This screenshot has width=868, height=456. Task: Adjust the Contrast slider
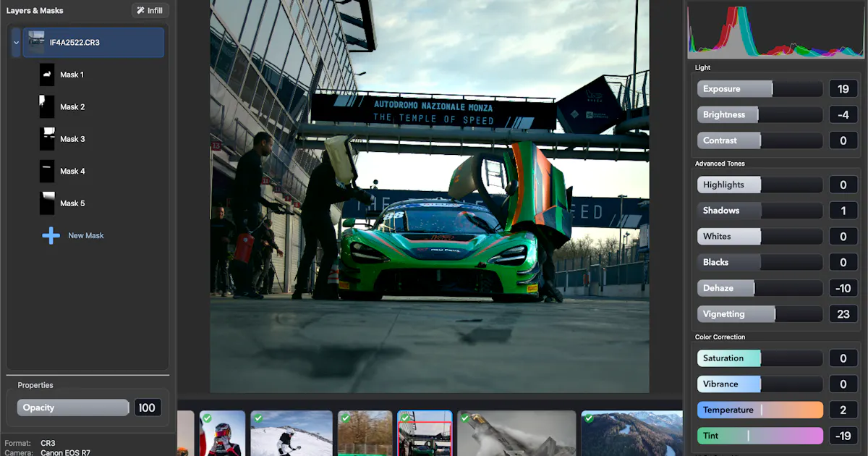[x=760, y=140]
